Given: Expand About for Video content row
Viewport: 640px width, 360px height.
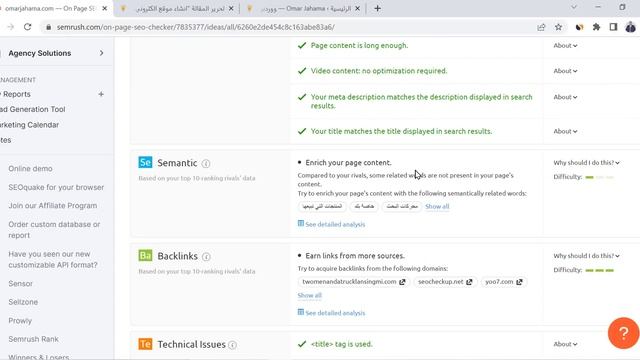Looking at the screenshot, I should pyautogui.click(x=565, y=71).
